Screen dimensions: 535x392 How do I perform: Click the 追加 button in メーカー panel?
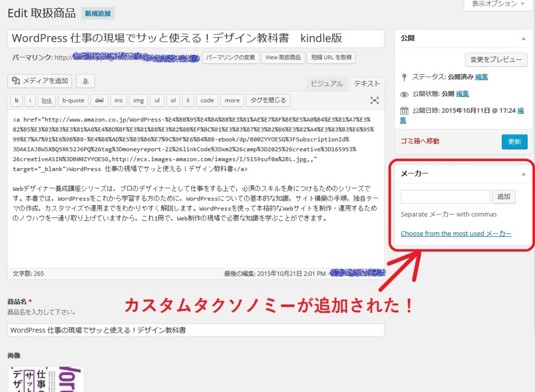(504, 197)
